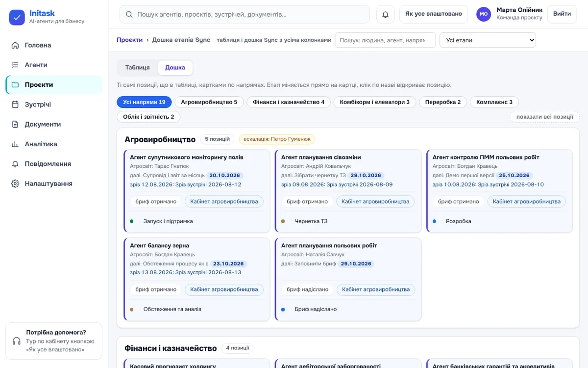The height and width of the screenshot is (368, 588).
Task: Open the Усі етапи stage dropdown
Action: pyautogui.click(x=488, y=40)
